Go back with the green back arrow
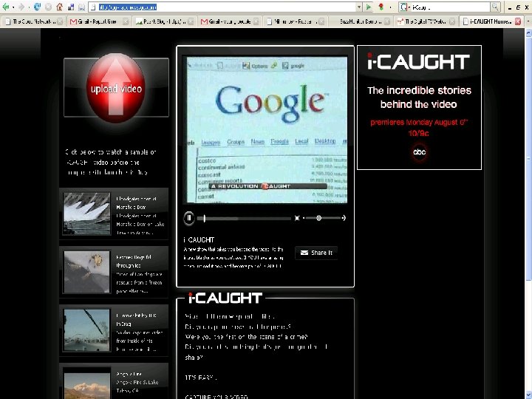 coord(6,7)
